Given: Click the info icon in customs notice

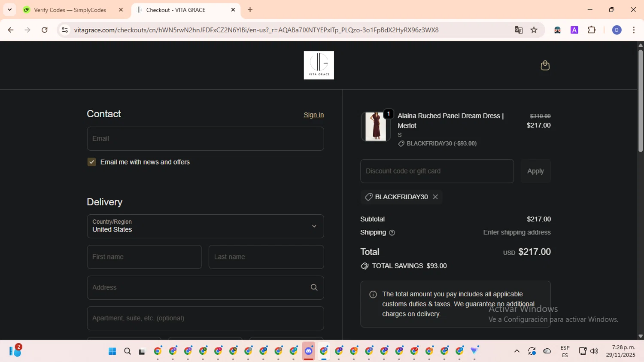Looking at the screenshot, I should coord(373,295).
